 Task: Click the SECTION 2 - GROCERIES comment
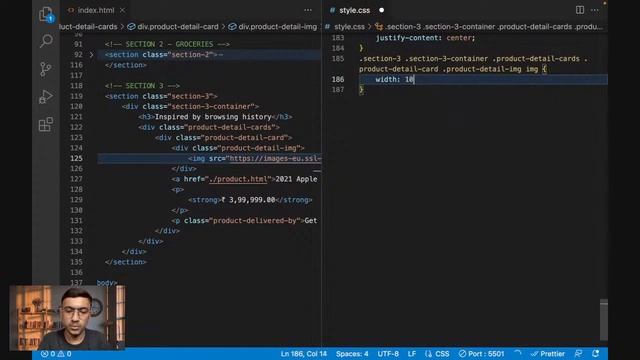click(167, 44)
